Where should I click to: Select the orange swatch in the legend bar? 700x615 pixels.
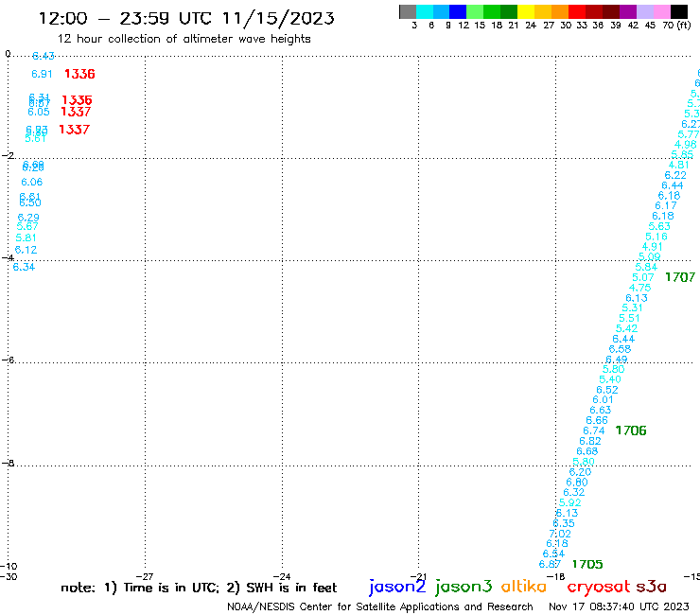(x=560, y=11)
